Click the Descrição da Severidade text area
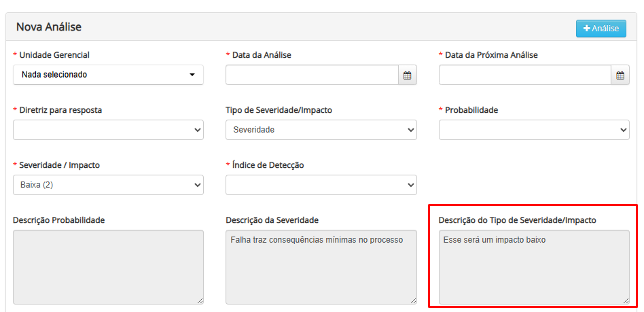Image resolution: width=644 pixels, height=312 pixels. (321, 266)
